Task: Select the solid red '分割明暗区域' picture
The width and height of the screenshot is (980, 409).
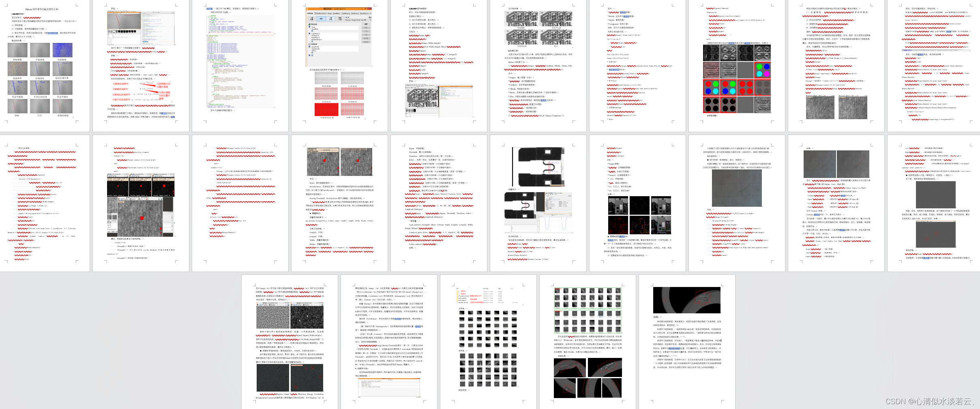Action: (327, 109)
